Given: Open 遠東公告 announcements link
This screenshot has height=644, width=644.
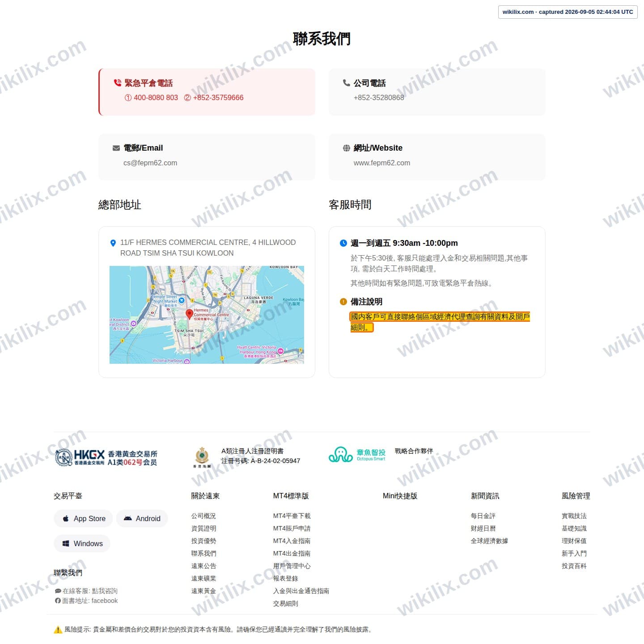Looking at the screenshot, I should tap(203, 566).
